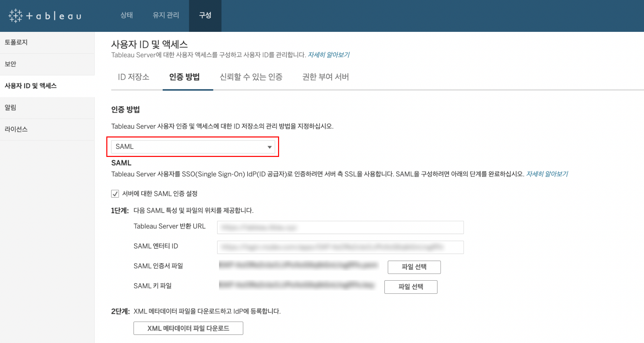Viewport: 644px width, 343px height.
Task: Click XML 메타데이터 파일 다운로드 button
Action: pos(188,328)
